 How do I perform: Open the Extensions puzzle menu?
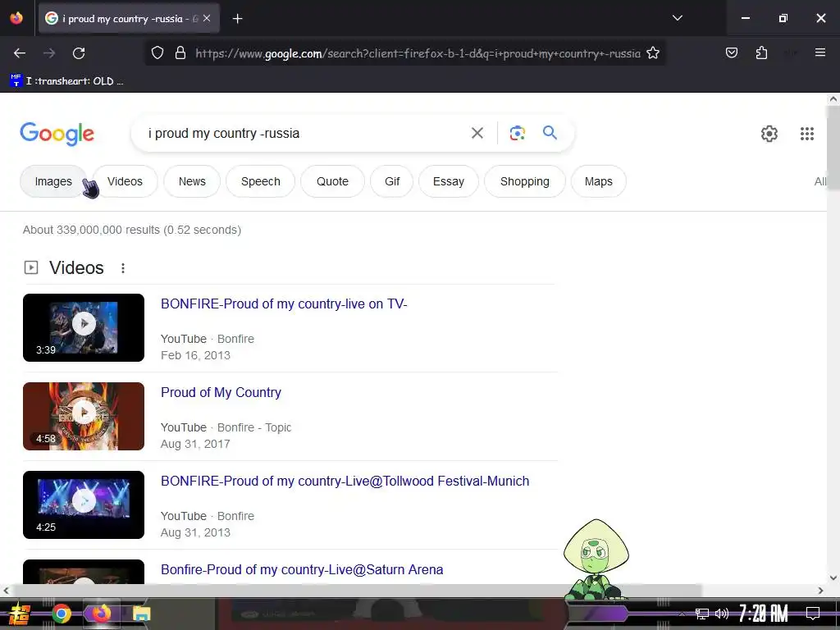[761, 53]
